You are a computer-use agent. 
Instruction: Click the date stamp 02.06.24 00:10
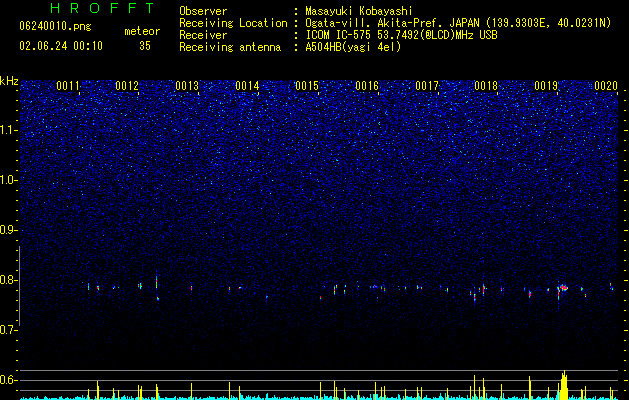(61, 46)
